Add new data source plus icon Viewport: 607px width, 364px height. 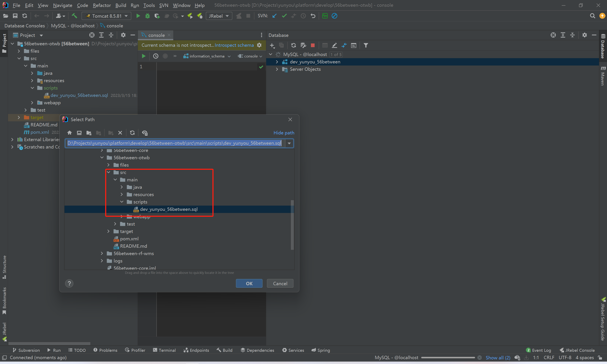point(272,45)
